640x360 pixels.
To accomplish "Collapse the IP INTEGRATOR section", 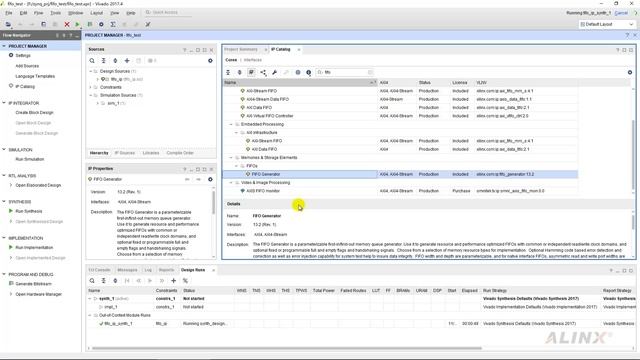I will point(4,103).
